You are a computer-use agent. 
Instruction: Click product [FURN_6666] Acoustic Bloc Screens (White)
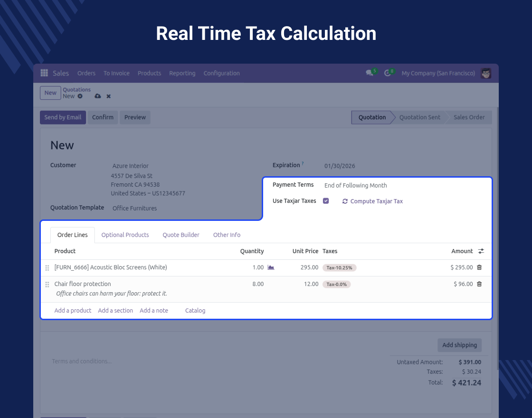click(111, 267)
